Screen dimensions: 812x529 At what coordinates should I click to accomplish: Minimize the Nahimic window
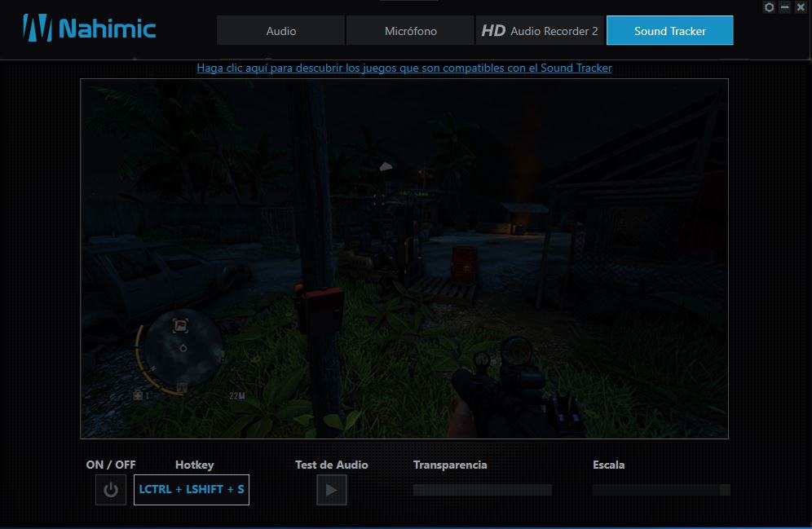coord(785,7)
